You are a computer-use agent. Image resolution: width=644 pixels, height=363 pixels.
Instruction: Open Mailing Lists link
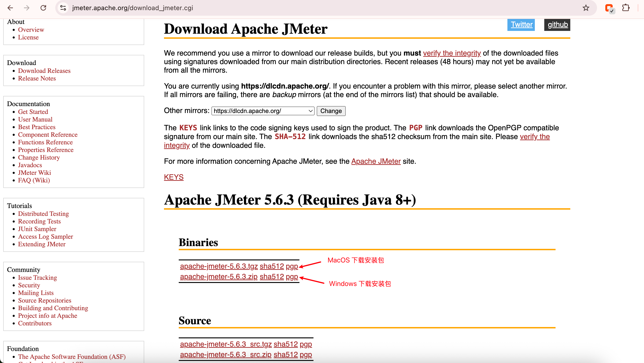point(36,293)
